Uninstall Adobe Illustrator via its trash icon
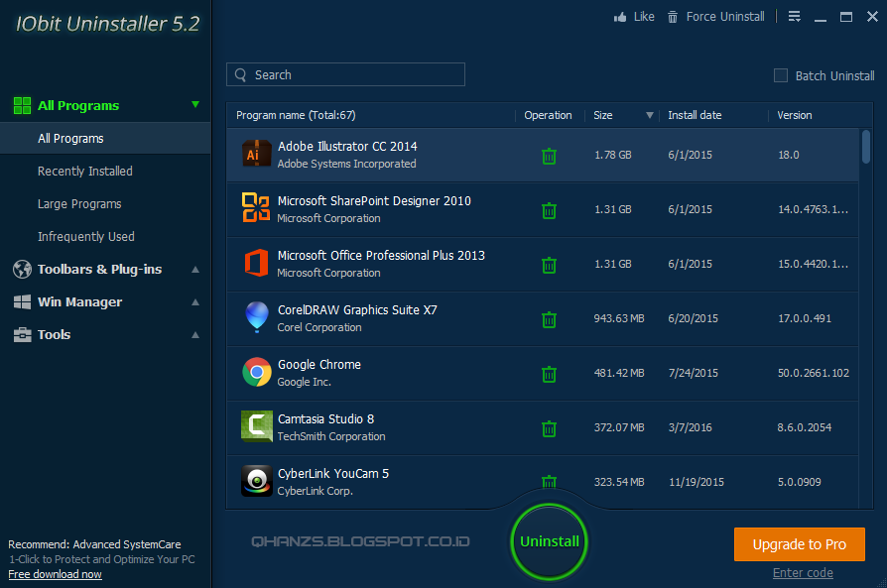Screen dimensions: 887x588 549,156
